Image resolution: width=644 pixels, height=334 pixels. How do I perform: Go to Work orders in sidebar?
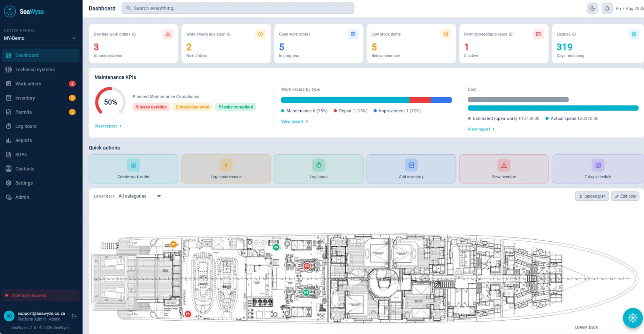click(x=40, y=84)
